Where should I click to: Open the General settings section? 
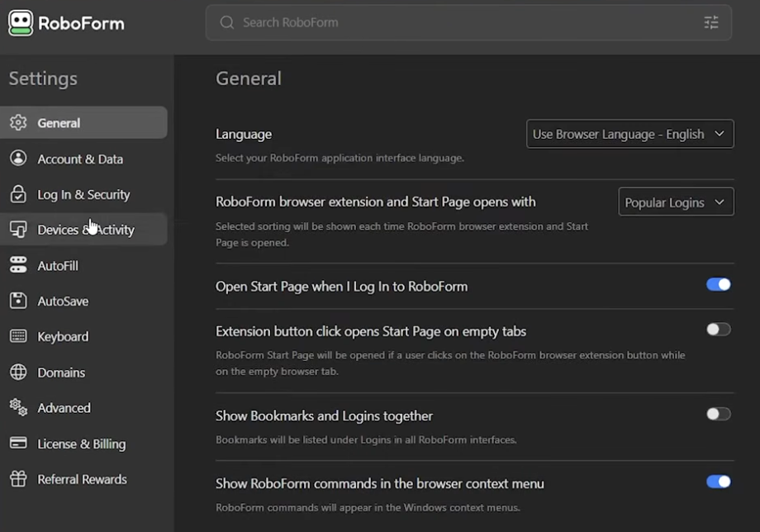pos(83,122)
